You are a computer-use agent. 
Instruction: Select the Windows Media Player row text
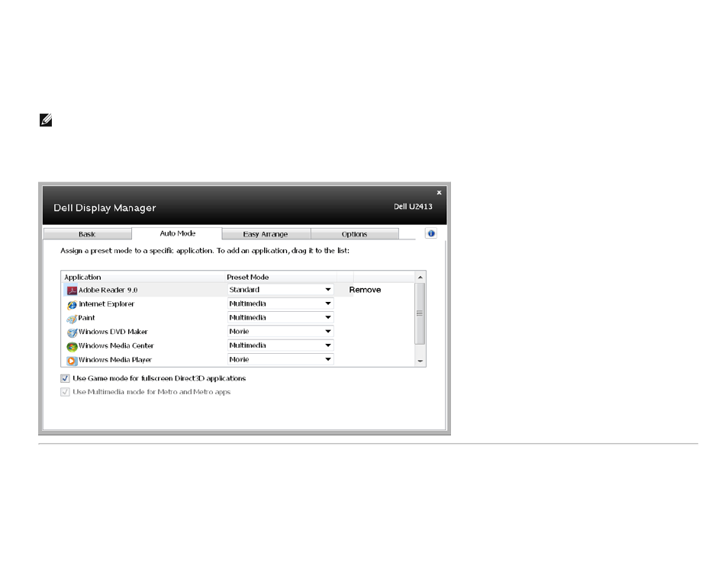pos(115,360)
